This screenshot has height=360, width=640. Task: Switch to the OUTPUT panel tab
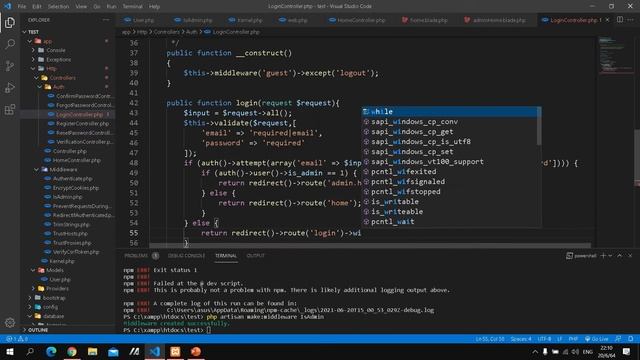(x=256, y=256)
